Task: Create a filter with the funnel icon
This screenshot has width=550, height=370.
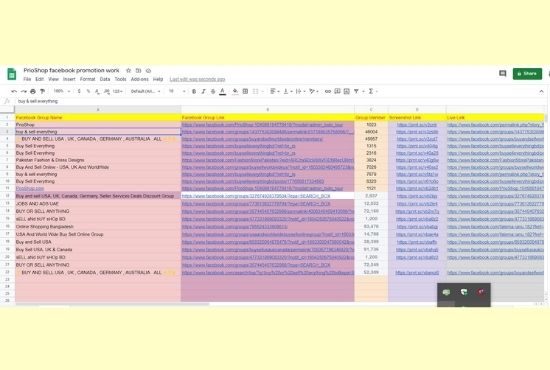Action: 356,91
